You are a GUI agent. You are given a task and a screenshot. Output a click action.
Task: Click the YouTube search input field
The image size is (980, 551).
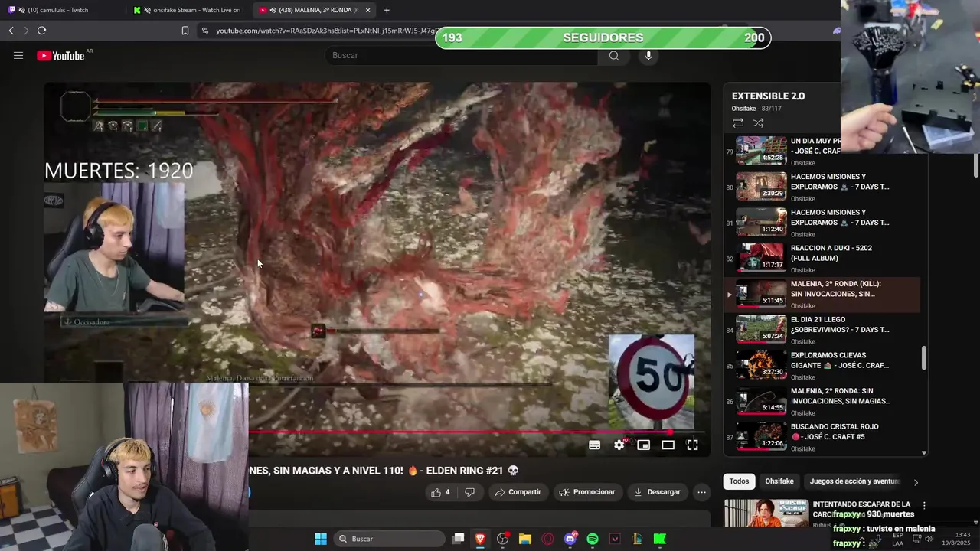(x=462, y=55)
